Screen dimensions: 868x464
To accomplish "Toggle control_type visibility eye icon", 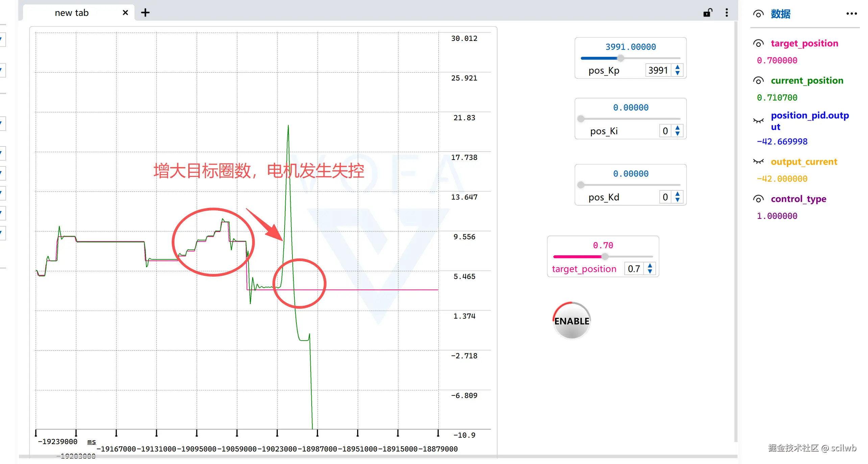I will pos(758,199).
